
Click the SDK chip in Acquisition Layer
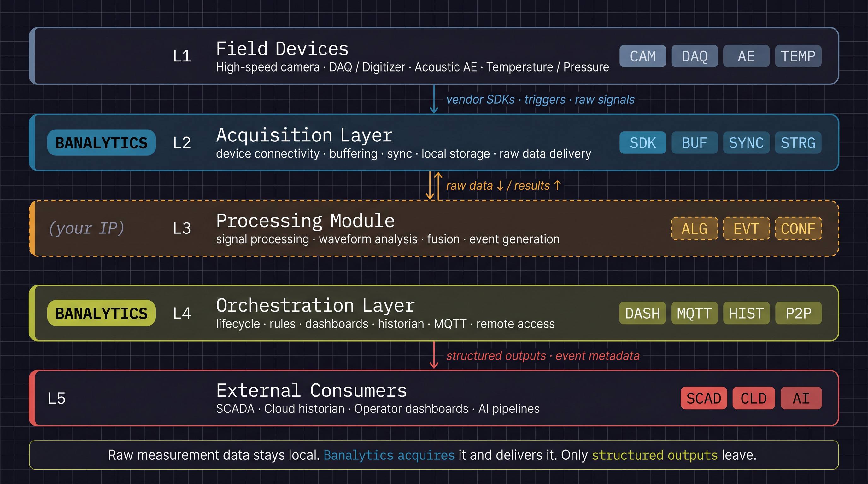tap(642, 142)
